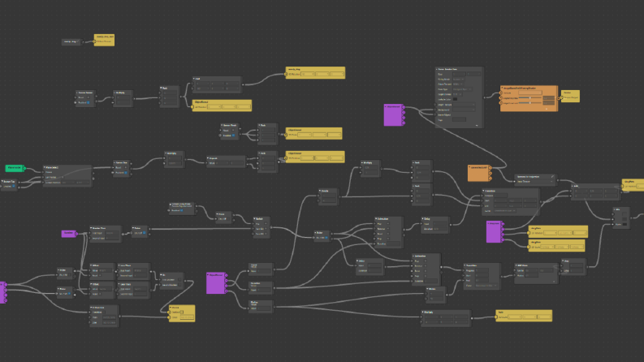Click the top input port of the large orange shader node
This screenshot has width=644, height=362.
[500, 93]
